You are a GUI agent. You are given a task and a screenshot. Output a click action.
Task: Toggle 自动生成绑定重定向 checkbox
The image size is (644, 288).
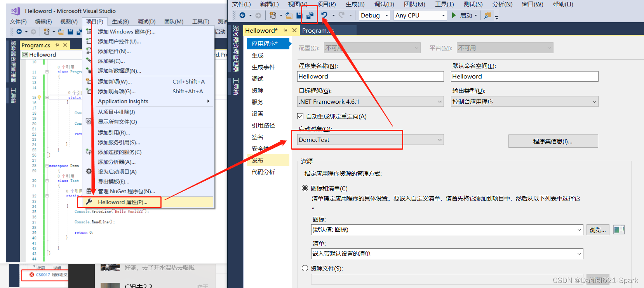click(x=300, y=116)
